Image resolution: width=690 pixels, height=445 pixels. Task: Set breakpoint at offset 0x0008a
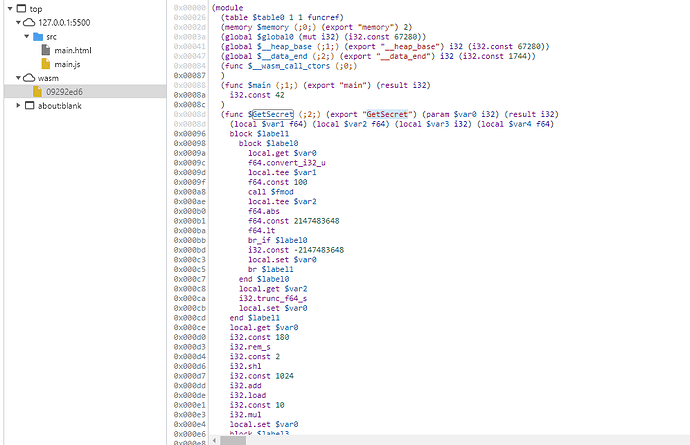(189, 95)
